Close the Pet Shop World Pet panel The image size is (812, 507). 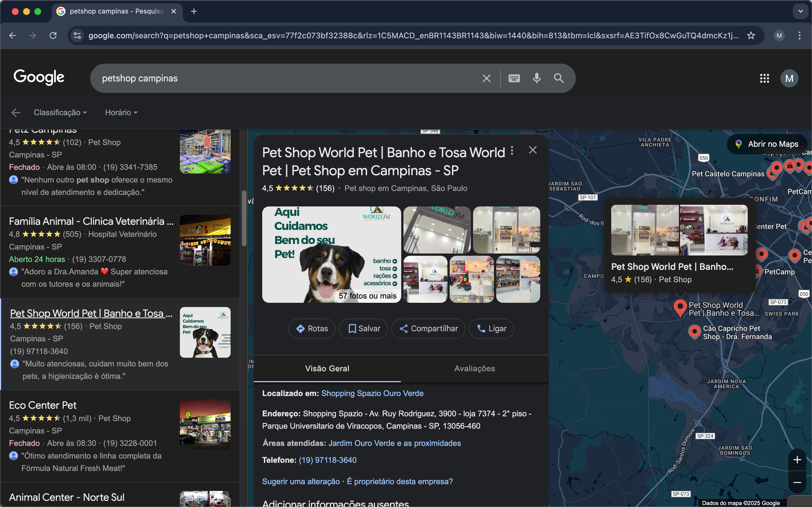[x=533, y=150]
